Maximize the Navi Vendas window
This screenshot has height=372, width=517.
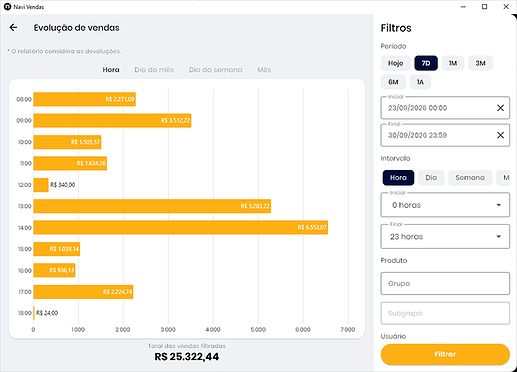pyautogui.click(x=485, y=7)
